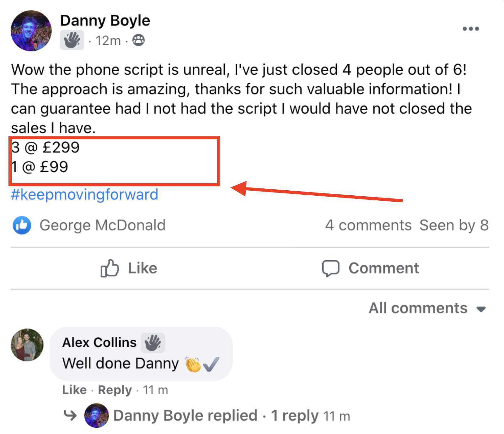The image size is (504, 434).
Task: View who reacted: George McDonald
Action: pos(102,225)
